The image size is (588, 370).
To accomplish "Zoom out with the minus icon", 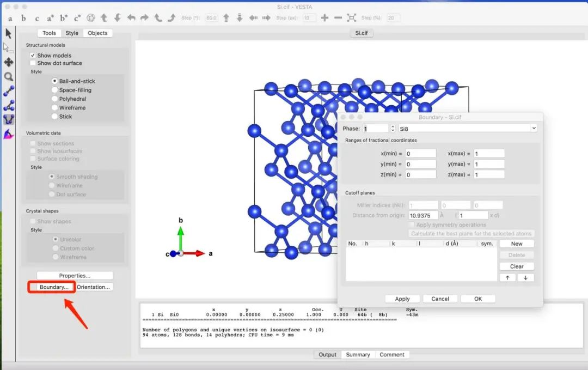I will click(338, 17).
